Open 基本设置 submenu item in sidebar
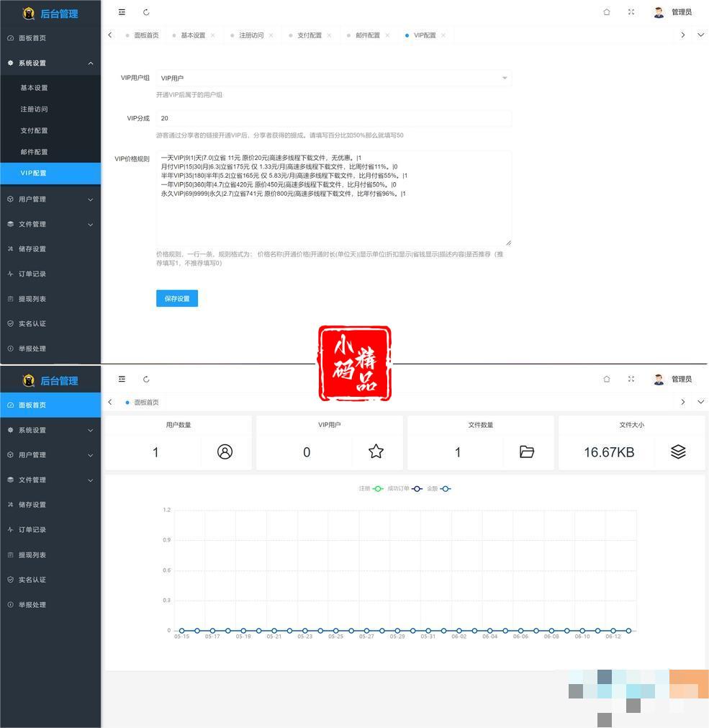Viewport: 709px width, 728px height. click(50, 88)
